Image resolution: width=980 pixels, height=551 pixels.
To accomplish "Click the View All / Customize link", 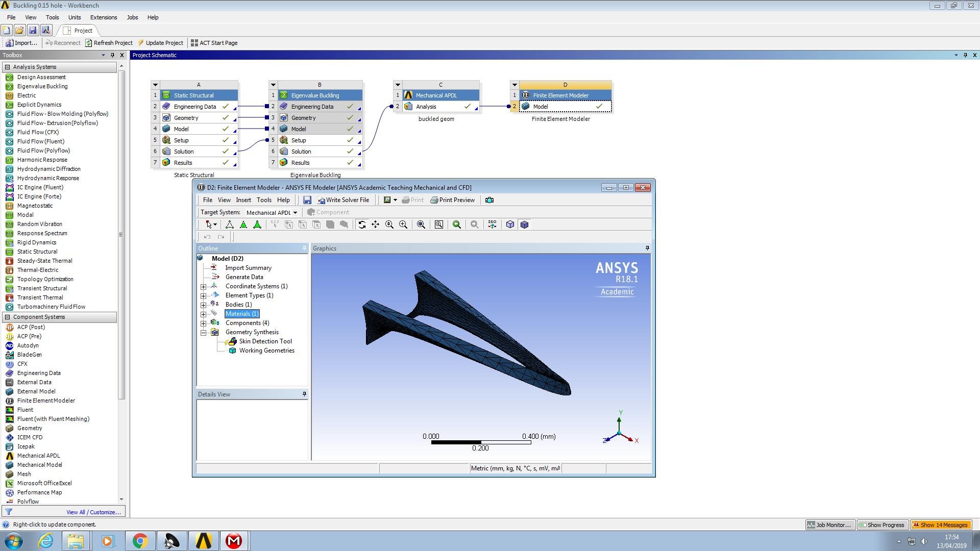I will coord(93,512).
